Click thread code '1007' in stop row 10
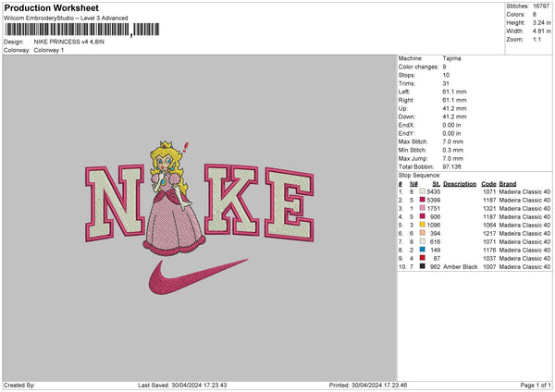The image size is (555, 392). (x=489, y=267)
